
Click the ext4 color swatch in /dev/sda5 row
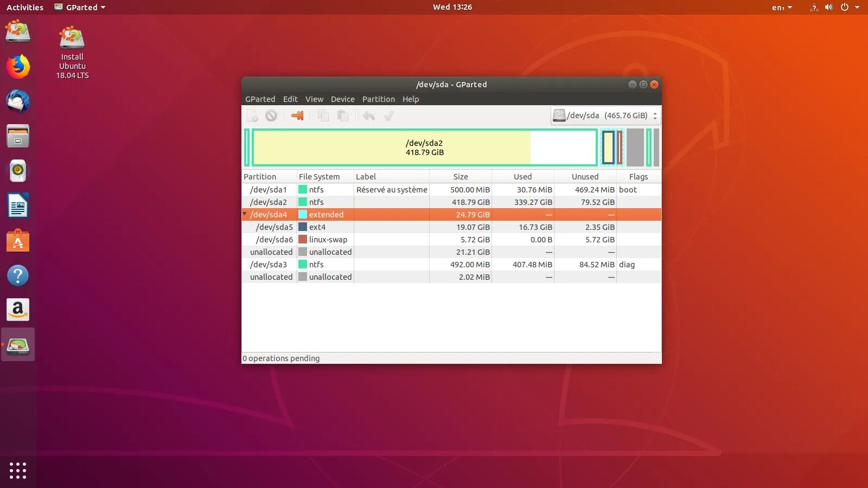point(303,227)
